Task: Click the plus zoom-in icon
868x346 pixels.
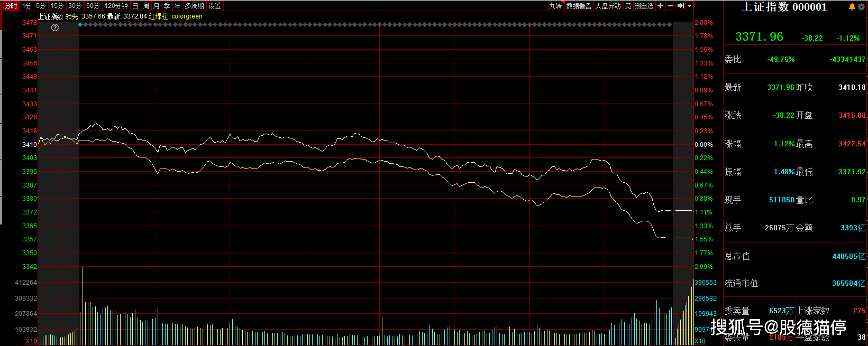Action: (x=660, y=6)
